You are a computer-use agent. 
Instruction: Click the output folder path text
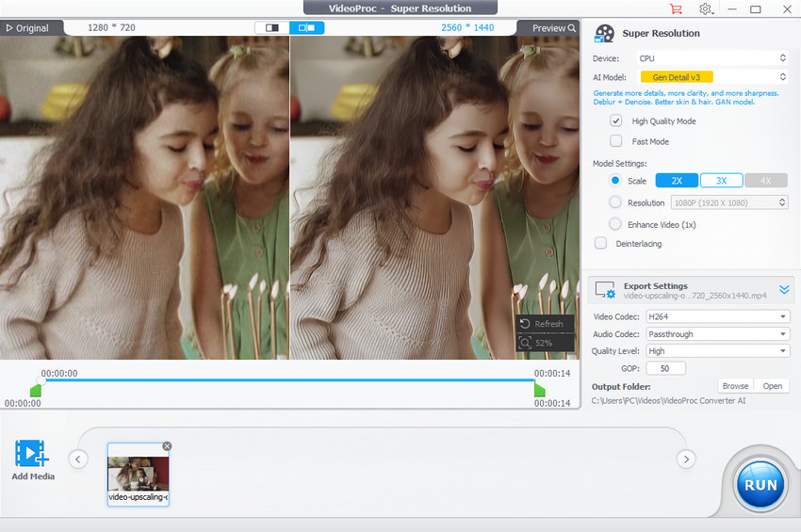click(x=668, y=401)
